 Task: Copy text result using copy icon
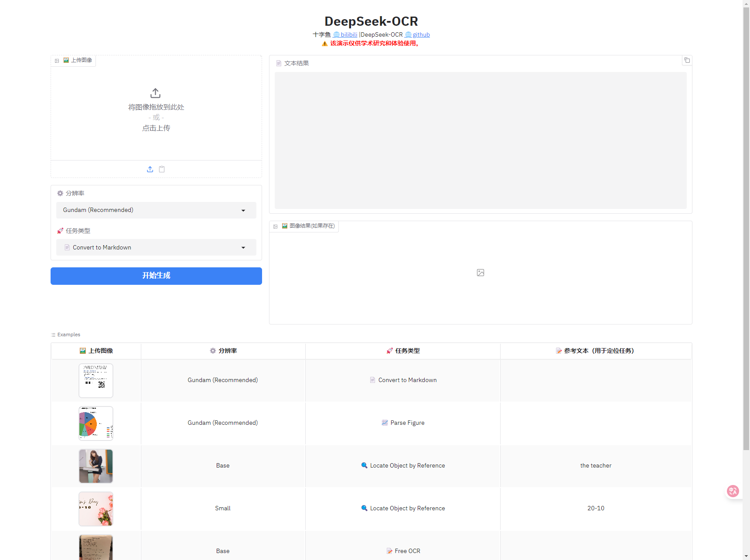pyautogui.click(x=687, y=60)
